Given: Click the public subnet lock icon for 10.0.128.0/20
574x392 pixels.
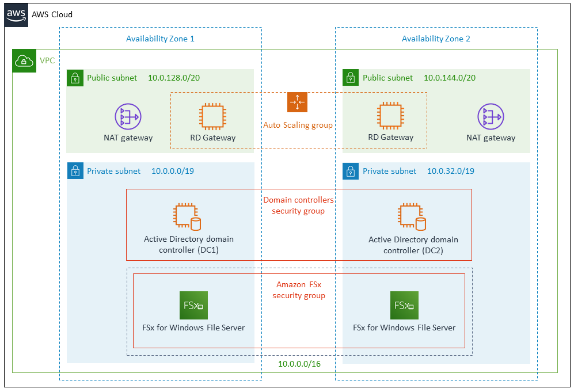Looking at the screenshot, I should click(75, 78).
